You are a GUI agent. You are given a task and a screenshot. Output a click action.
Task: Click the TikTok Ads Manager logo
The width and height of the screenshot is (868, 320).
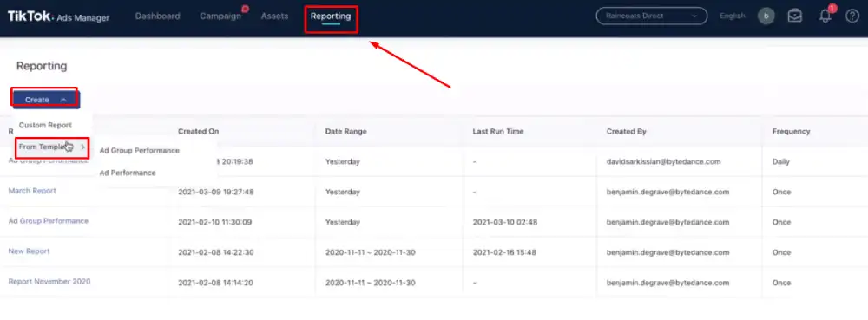tap(58, 16)
